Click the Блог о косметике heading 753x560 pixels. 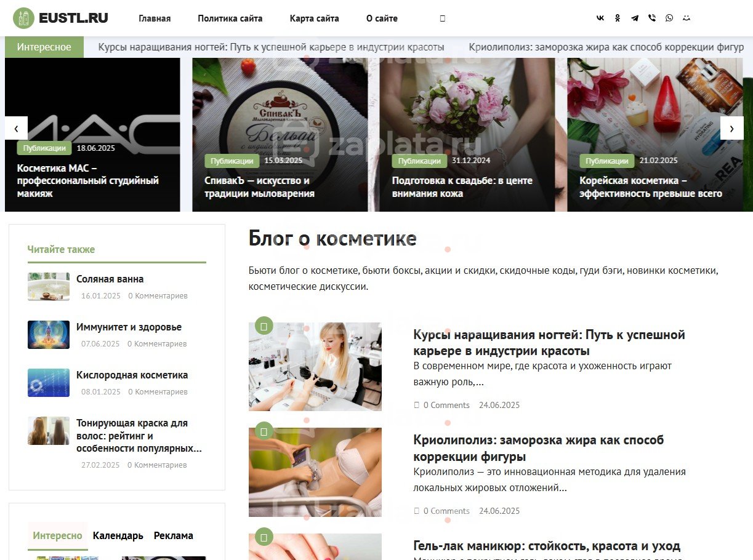pyautogui.click(x=332, y=239)
